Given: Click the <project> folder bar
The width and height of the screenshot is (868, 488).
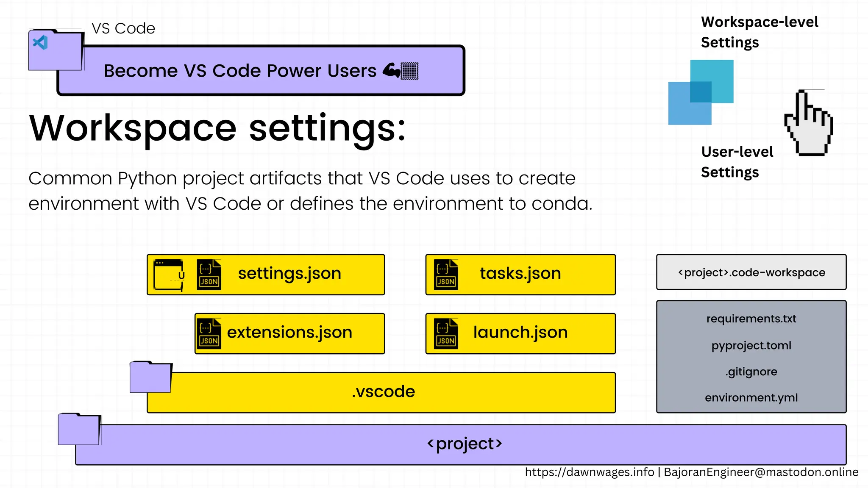Looking at the screenshot, I should pos(461,445).
